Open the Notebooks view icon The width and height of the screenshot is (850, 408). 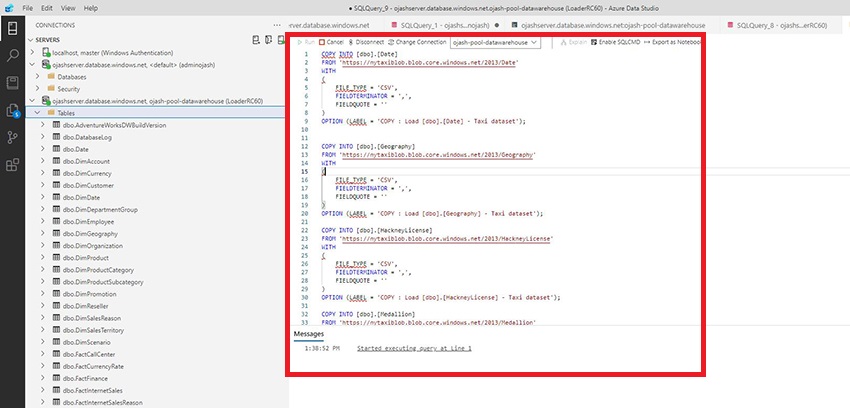pos(12,83)
